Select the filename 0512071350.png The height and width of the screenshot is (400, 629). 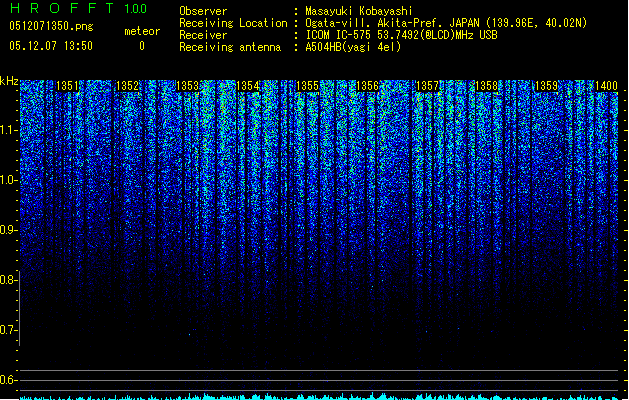51,26
